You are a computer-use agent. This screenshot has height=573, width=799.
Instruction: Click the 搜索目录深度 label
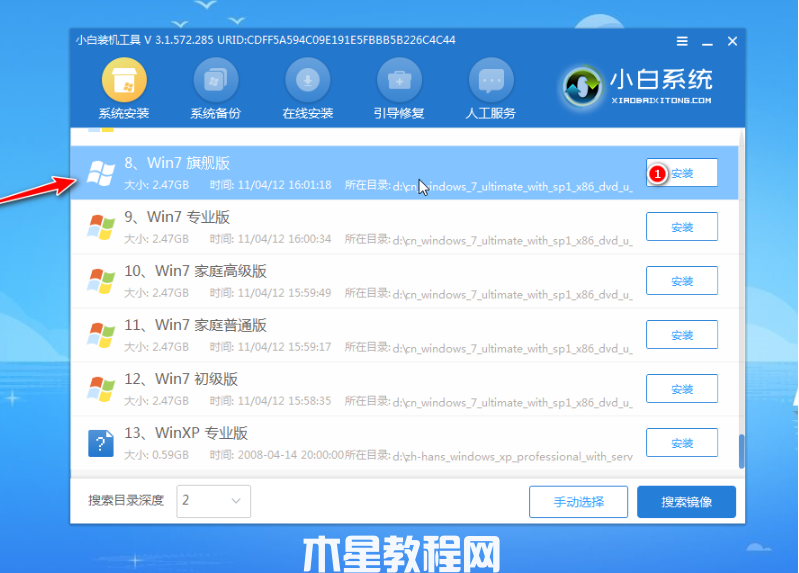click(126, 501)
